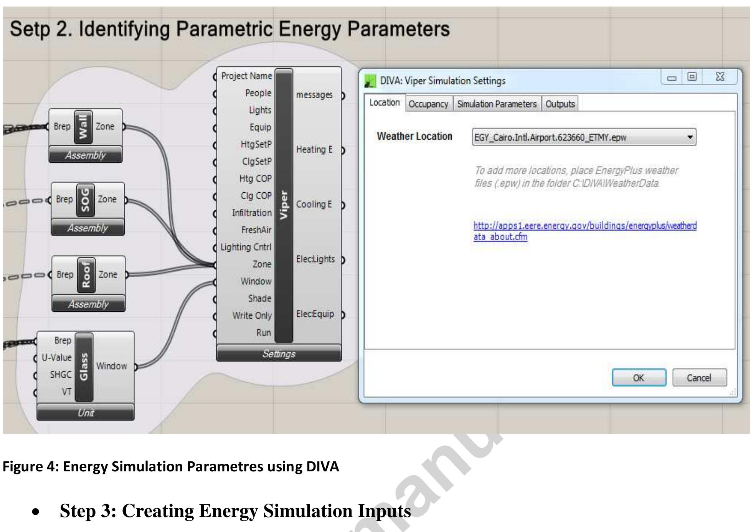This screenshot has width=756, height=532.
Task: Click the Unit label under Glass
Action: tap(85, 413)
